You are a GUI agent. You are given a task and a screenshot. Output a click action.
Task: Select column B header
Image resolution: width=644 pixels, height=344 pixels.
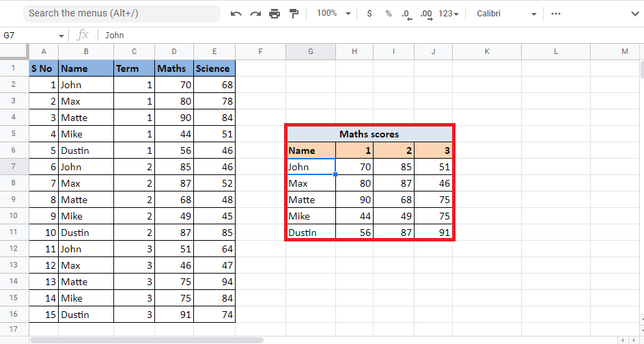[x=86, y=51]
